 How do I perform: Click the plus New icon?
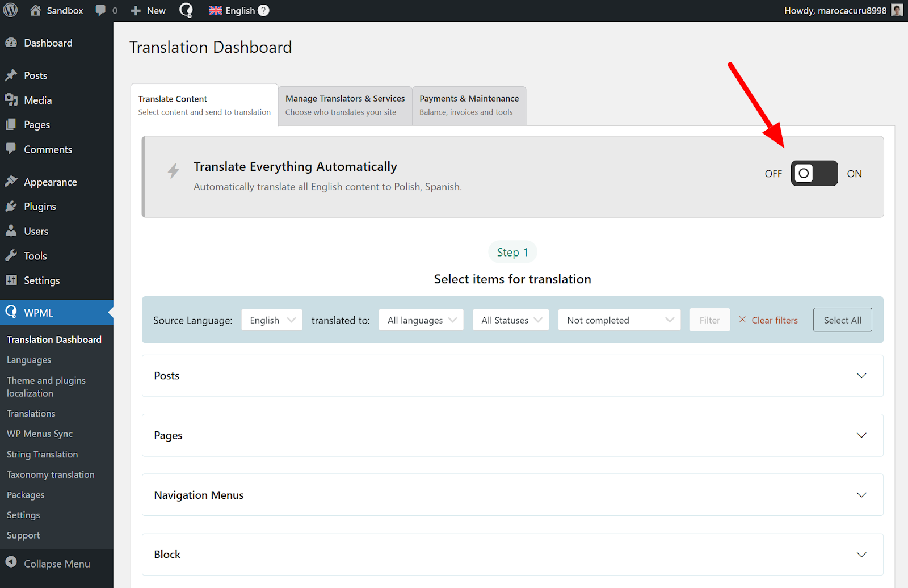136,11
